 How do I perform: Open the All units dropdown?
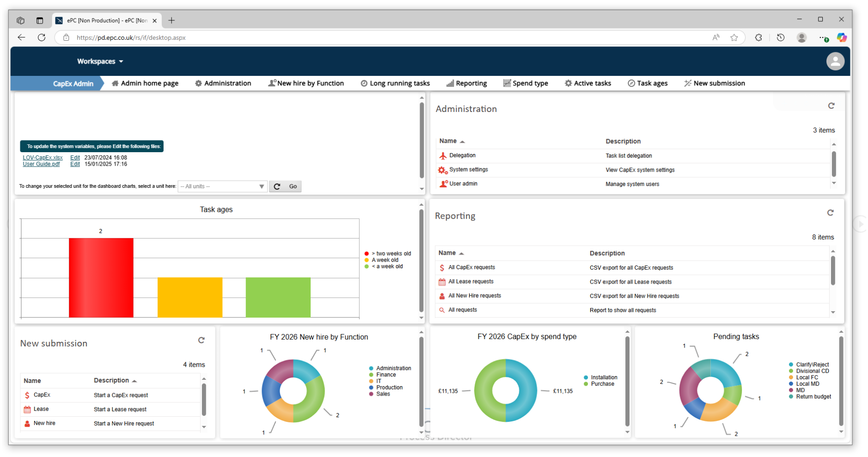tap(222, 186)
